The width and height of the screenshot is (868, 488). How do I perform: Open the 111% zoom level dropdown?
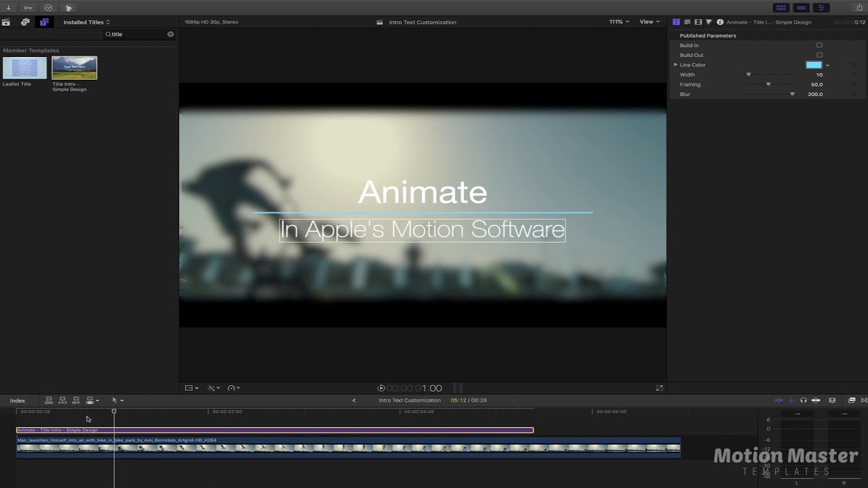[619, 22]
